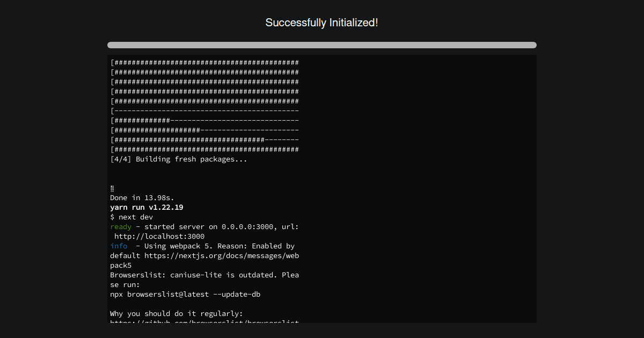Click the github.com/browserslist link at the bottom
The width and height of the screenshot is (644, 338).
204,322
